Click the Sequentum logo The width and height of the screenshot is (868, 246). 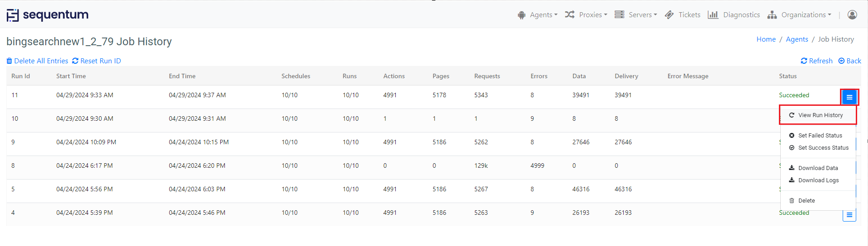47,15
